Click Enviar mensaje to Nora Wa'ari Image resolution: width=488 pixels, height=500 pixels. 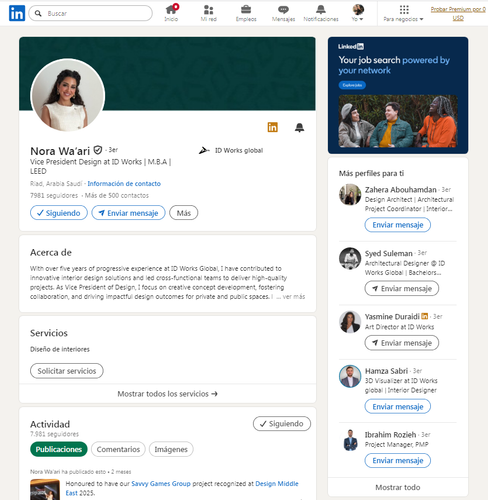pyautogui.click(x=128, y=213)
